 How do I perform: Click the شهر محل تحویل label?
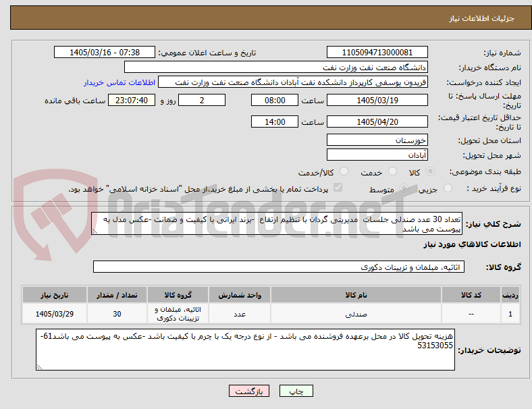[x=492, y=155]
